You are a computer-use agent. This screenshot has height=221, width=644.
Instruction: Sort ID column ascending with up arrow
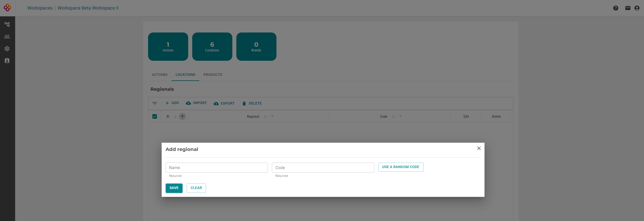tap(182, 116)
